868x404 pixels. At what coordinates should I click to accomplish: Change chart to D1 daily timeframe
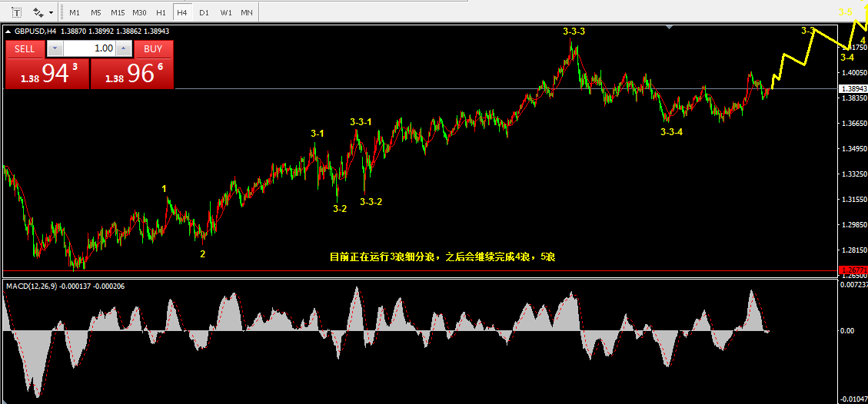point(204,12)
